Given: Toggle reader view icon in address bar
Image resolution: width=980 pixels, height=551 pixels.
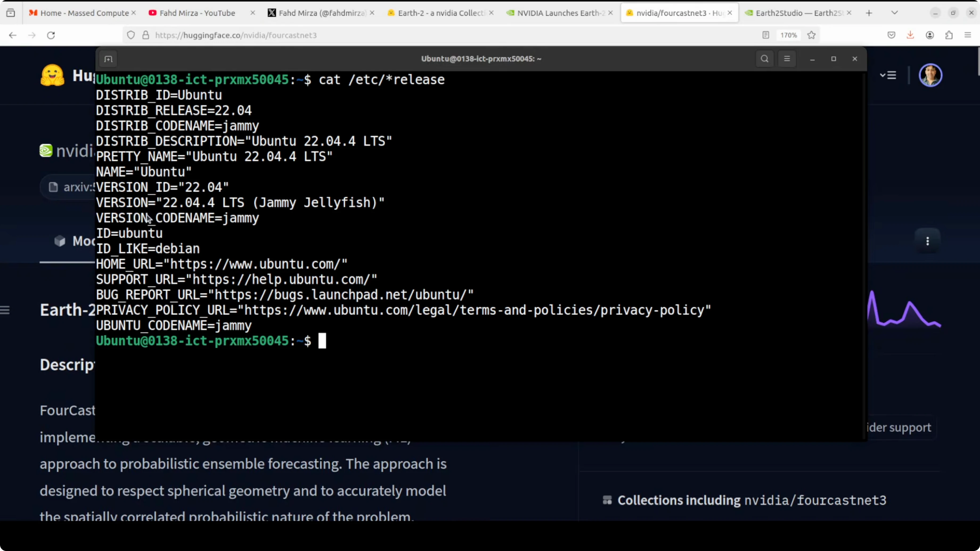Looking at the screenshot, I should [766, 35].
